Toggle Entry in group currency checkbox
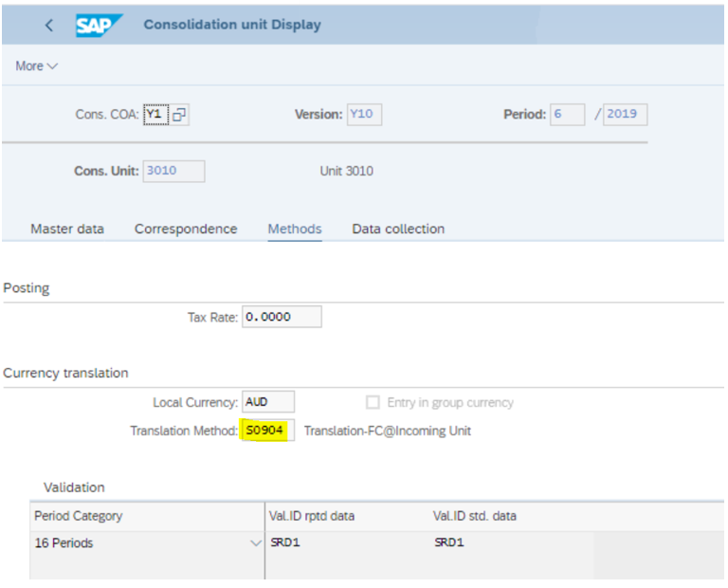Image resolution: width=728 pixels, height=588 pixels. tap(373, 402)
